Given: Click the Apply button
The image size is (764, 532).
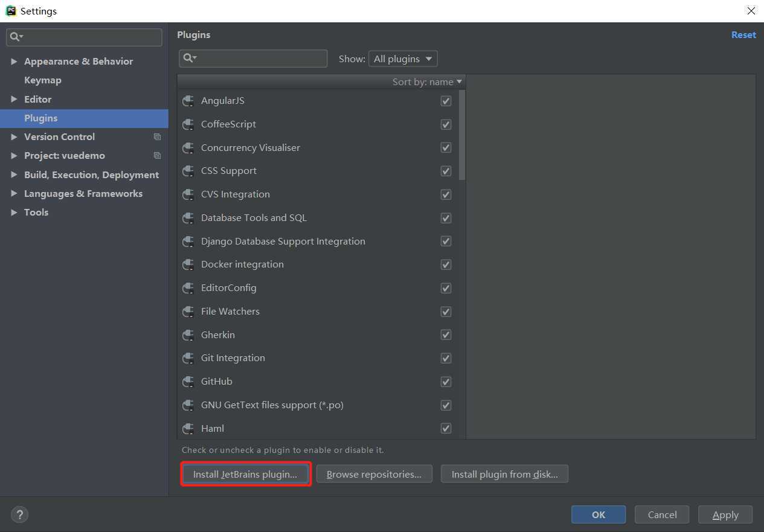Looking at the screenshot, I should click(x=725, y=514).
